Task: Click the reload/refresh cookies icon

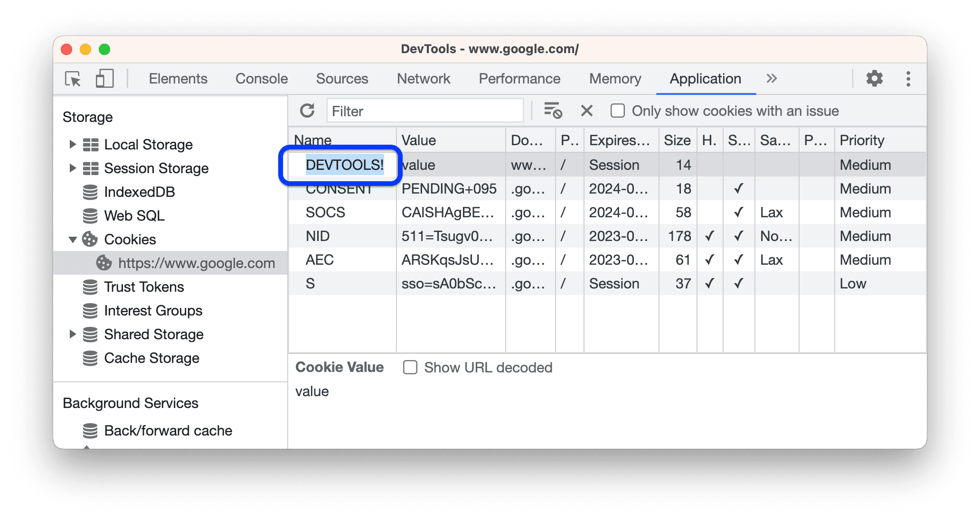Action: (307, 110)
